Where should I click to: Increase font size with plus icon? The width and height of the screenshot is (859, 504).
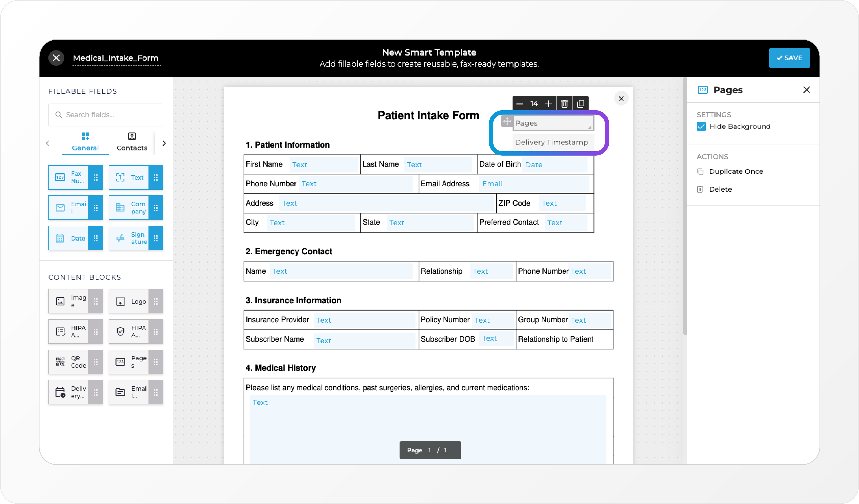(548, 104)
